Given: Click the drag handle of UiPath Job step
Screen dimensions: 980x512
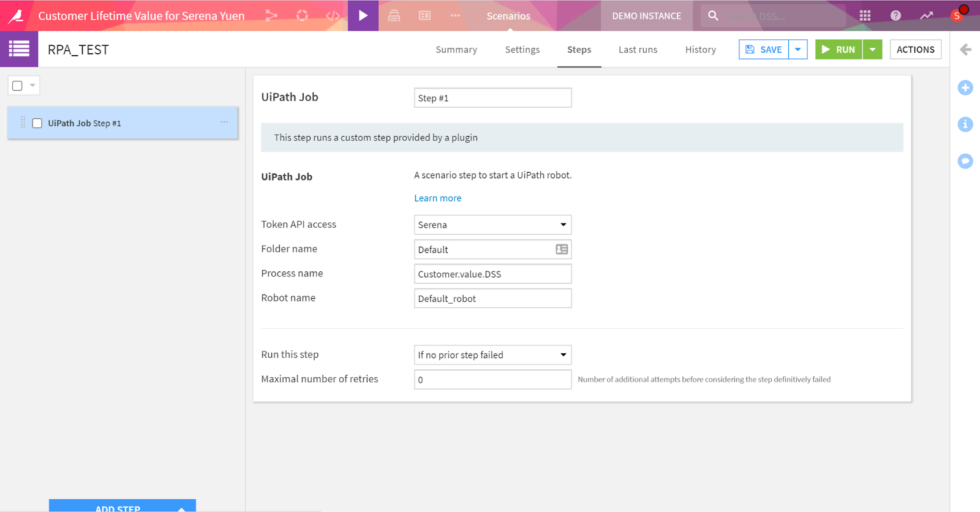Looking at the screenshot, I should (23, 122).
